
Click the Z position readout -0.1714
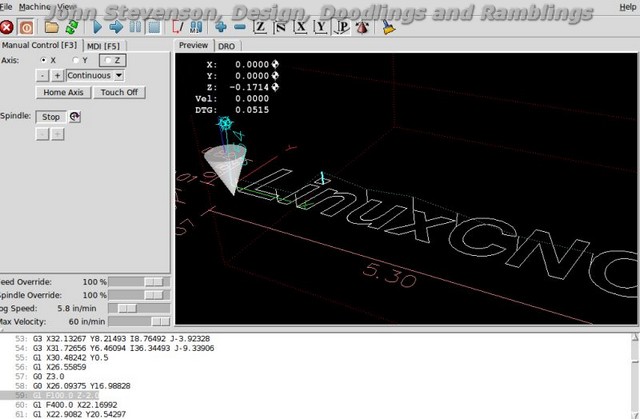pyautogui.click(x=249, y=87)
